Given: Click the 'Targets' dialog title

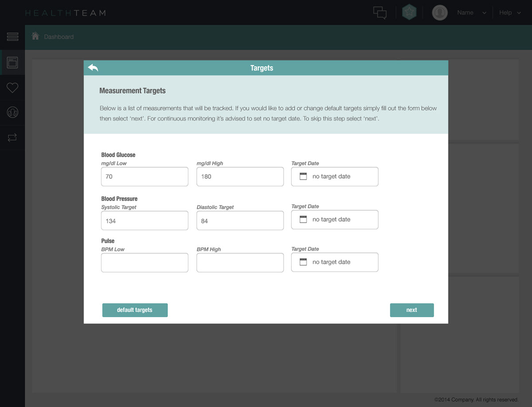Looking at the screenshot, I should (x=262, y=68).
